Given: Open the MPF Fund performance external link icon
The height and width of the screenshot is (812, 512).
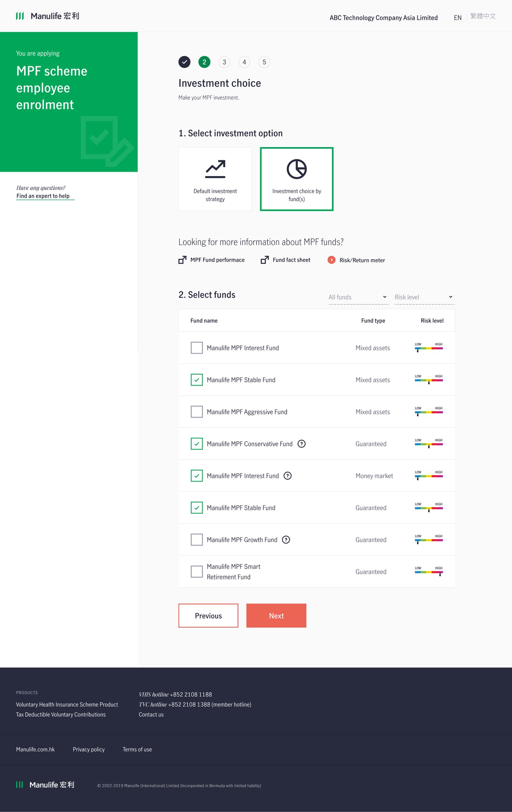Looking at the screenshot, I should 182,260.
